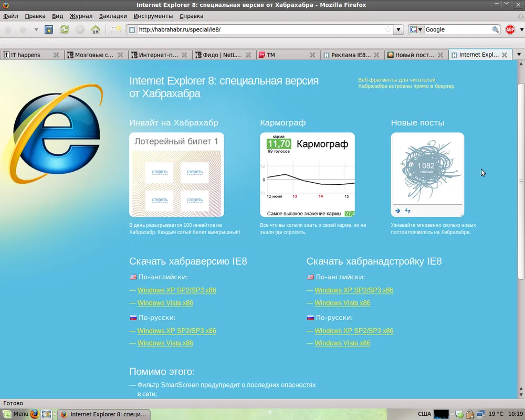Download хабранадстройку English Windows XP SP2/SP3 x86
Screen dimensions: 525x420
point(354,290)
